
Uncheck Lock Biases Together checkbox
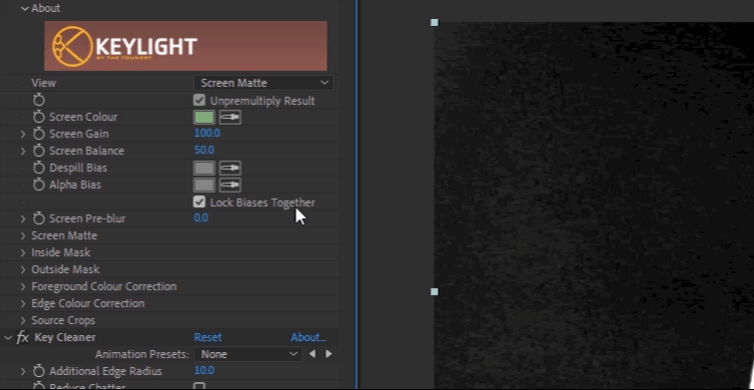tap(199, 202)
